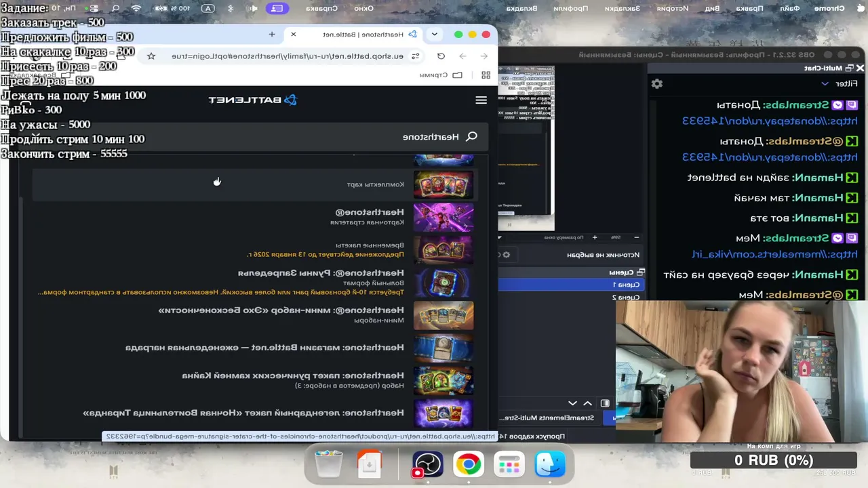Open the memealerts.com/vika_irl link in chat

tap(774, 254)
